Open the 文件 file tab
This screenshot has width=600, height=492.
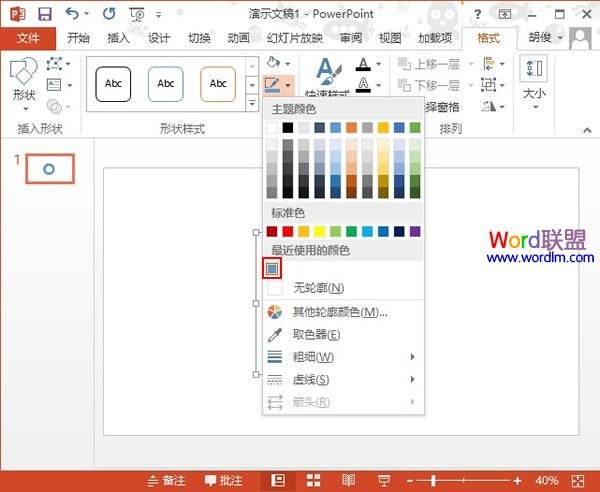click(x=28, y=38)
